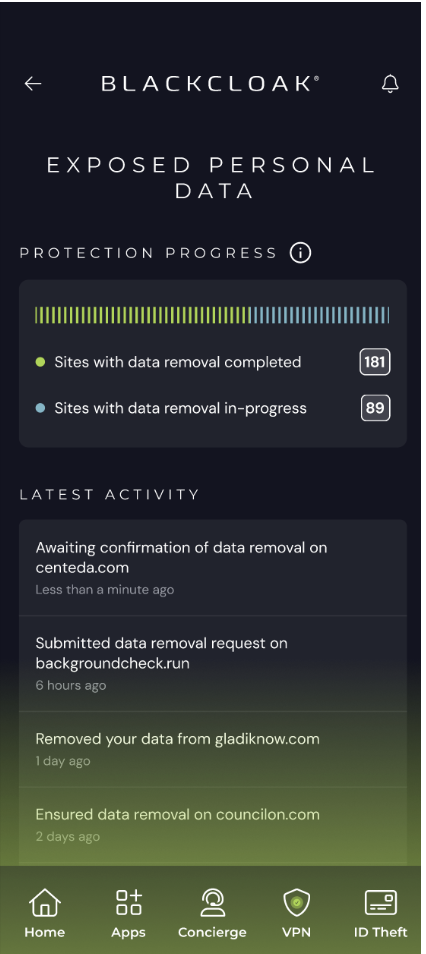This screenshot has width=426, height=954.
Task: Open the gladiknow.com removal entry
Action: [213, 750]
